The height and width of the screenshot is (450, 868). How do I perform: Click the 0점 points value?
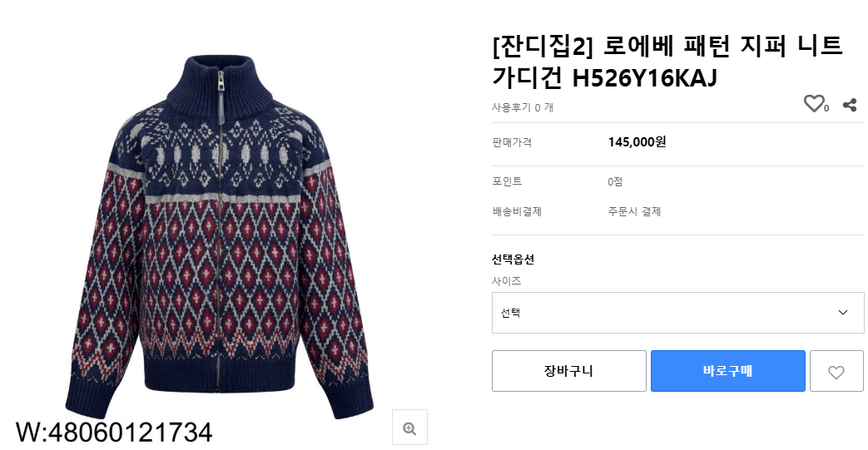[616, 181]
